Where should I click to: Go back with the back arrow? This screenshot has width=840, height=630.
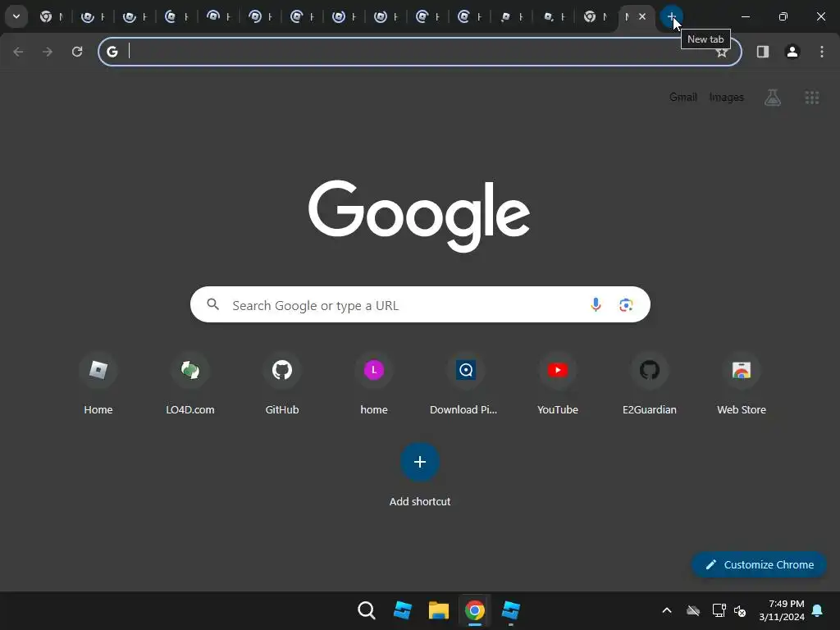18,52
